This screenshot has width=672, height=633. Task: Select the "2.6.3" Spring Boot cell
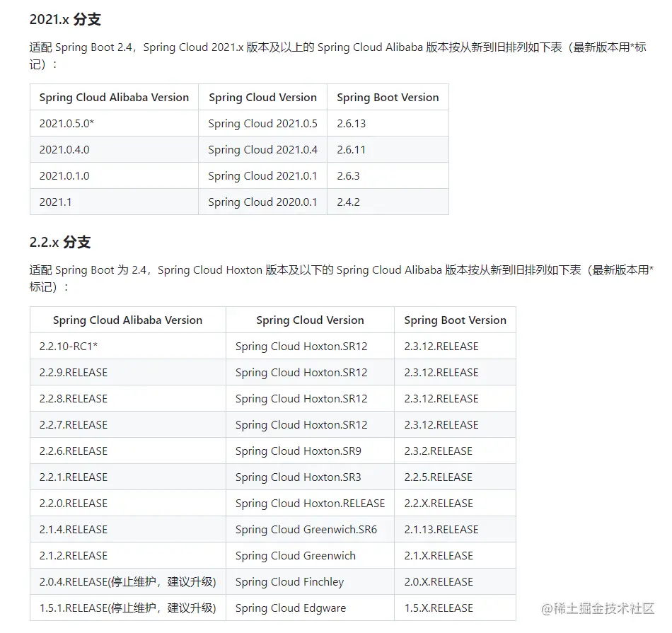pos(388,175)
